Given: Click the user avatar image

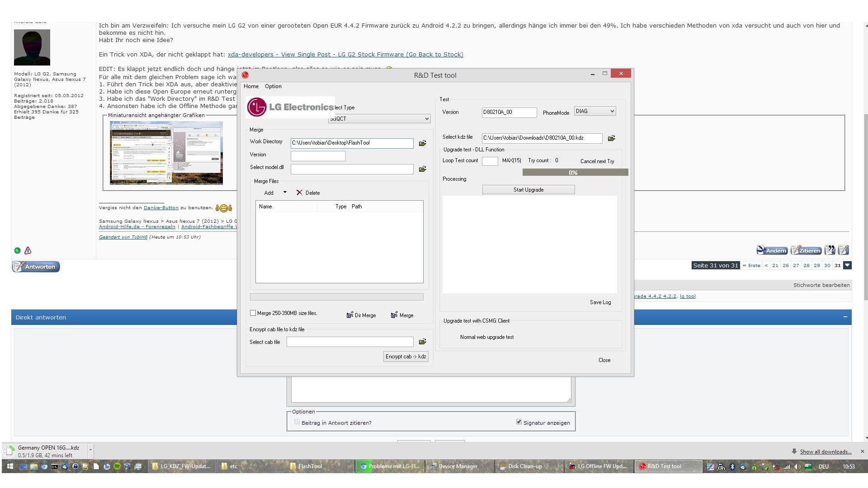Looking at the screenshot, I should [x=32, y=47].
